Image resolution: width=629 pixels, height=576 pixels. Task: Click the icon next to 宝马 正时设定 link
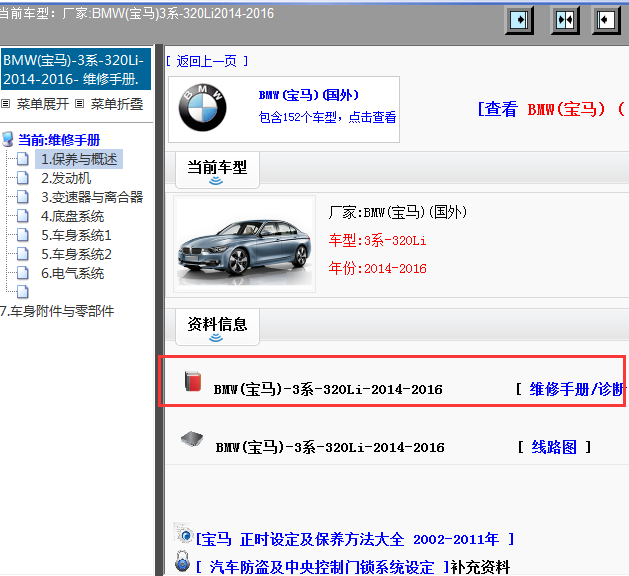[184, 534]
